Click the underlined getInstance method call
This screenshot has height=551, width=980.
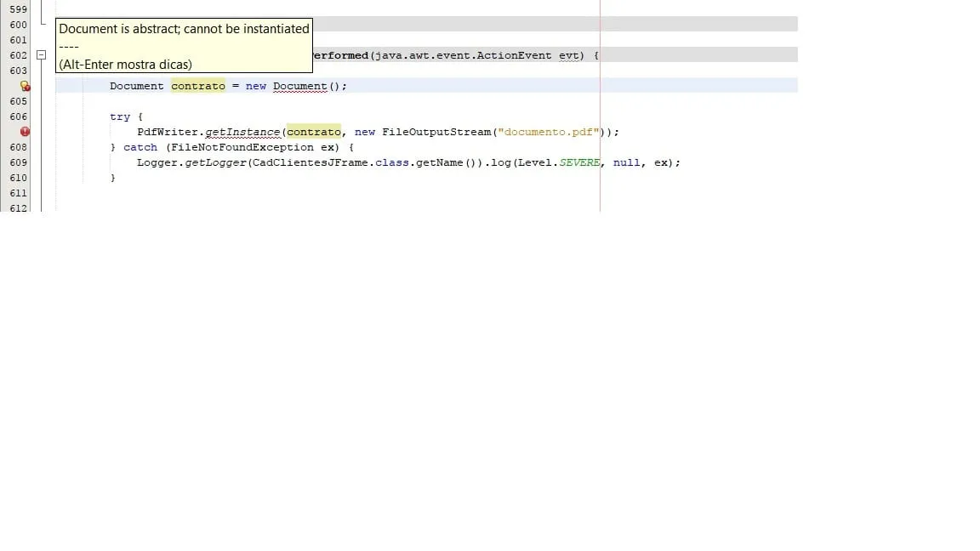coord(242,132)
